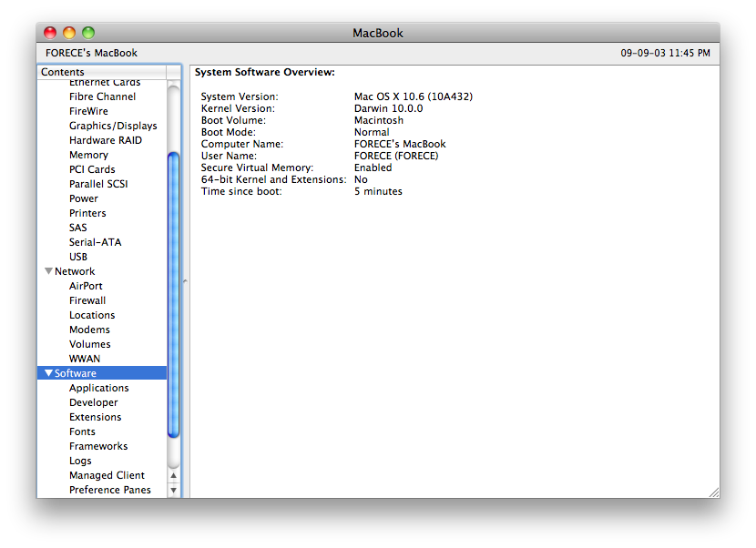756x548 pixels.
Task: Select Developer under Software
Action: [94, 402]
